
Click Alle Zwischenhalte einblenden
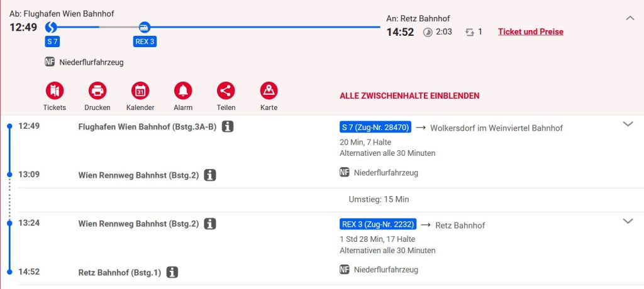point(409,96)
